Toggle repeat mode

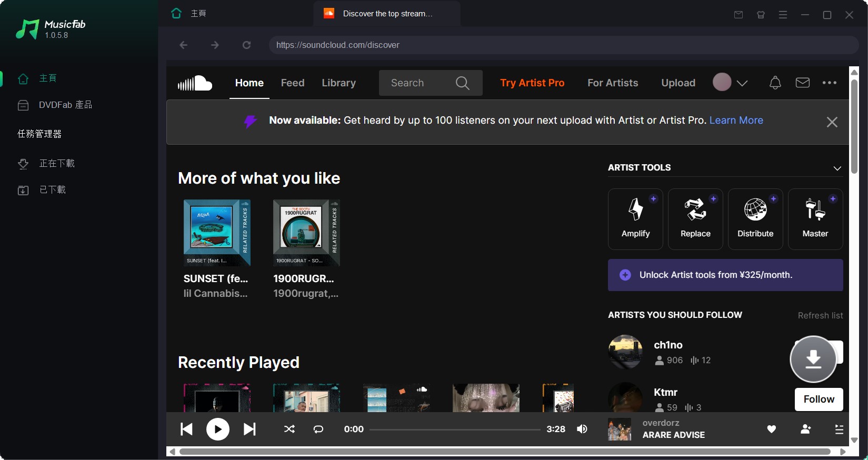click(318, 429)
